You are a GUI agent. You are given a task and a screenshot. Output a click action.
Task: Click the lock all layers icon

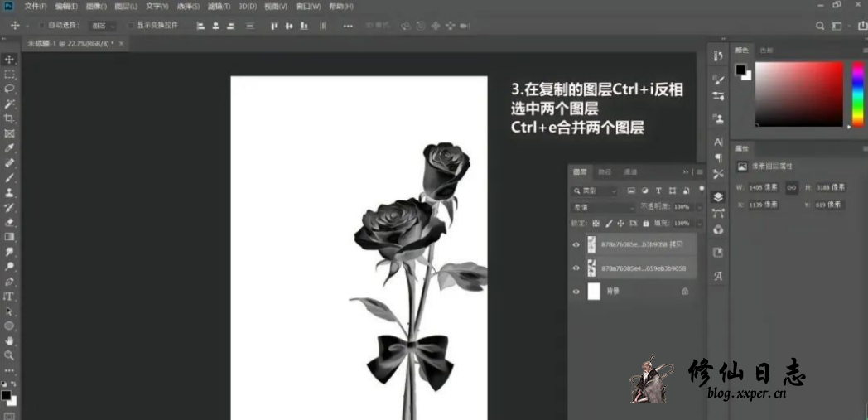click(647, 223)
